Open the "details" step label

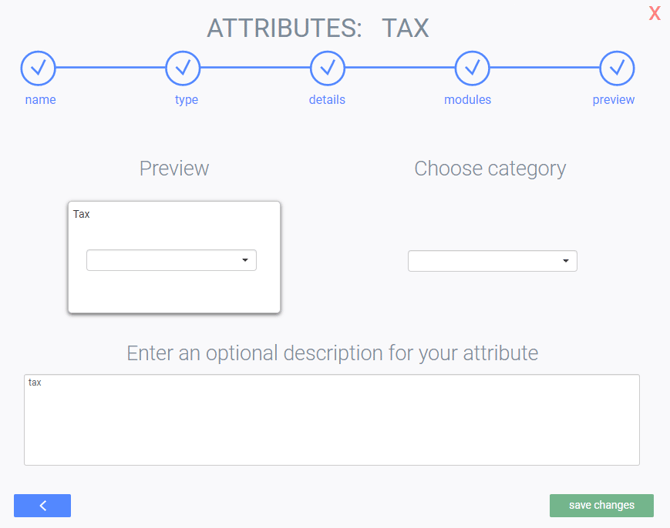tap(327, 100)
